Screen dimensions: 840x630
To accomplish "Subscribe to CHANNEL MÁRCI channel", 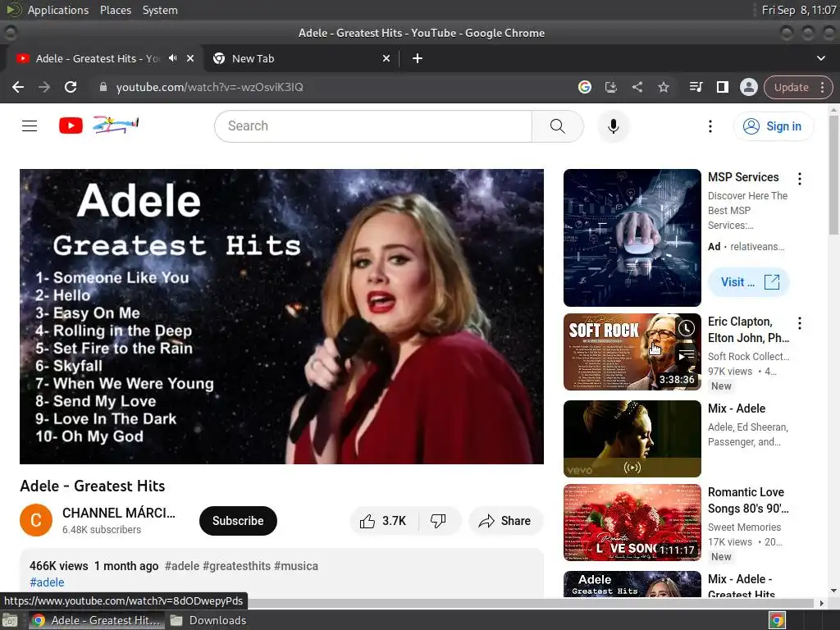I will (238, 521).
